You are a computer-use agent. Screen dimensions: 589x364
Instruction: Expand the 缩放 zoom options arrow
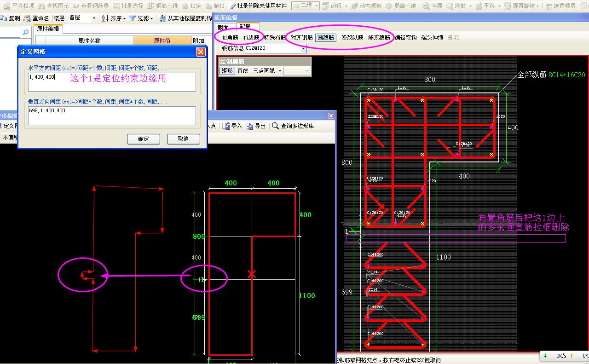pos(470,6)
